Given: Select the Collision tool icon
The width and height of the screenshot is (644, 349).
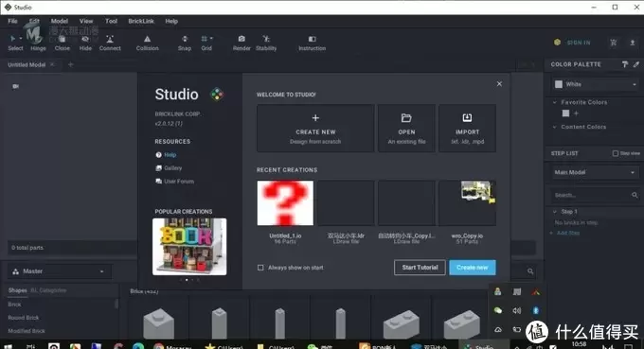Looking at the screenshot, I should (147, 39).
